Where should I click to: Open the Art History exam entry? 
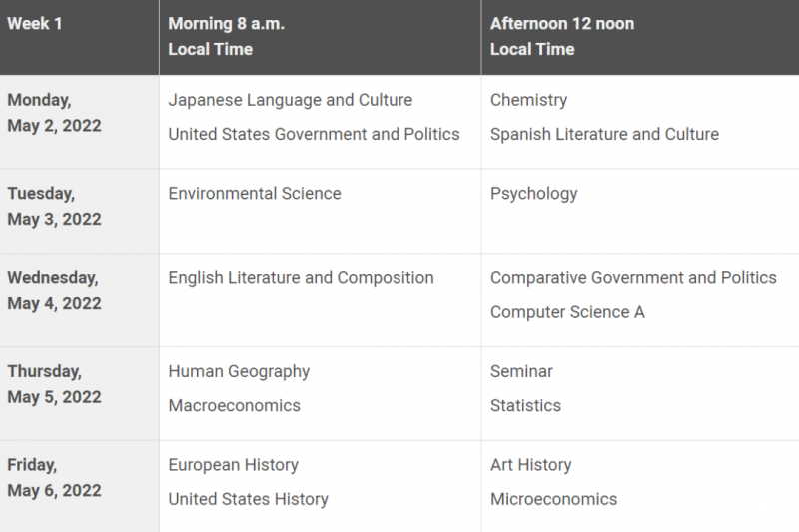531,465
